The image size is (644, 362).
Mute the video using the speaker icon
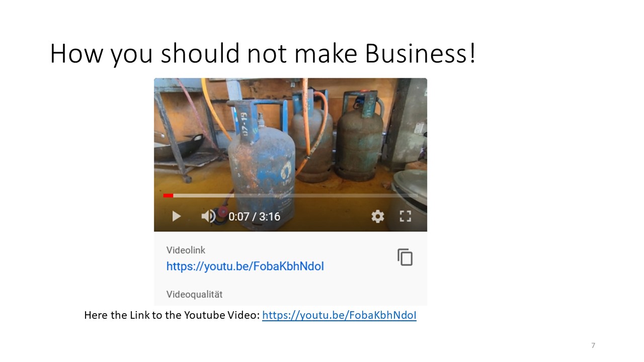tap(208, 216)
